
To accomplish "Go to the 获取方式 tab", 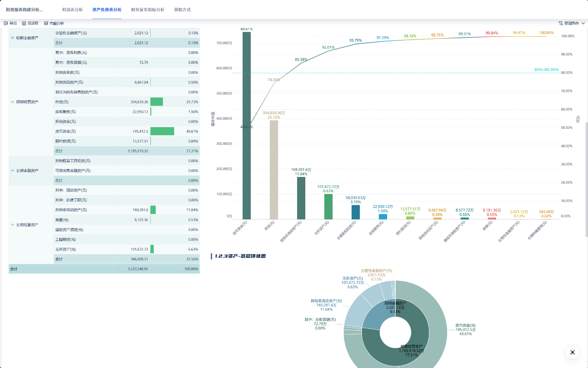I will [182, 10].
